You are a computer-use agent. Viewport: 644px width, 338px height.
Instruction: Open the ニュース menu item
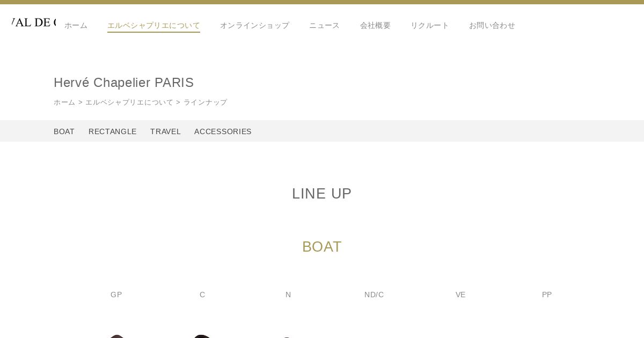[325, 25]
